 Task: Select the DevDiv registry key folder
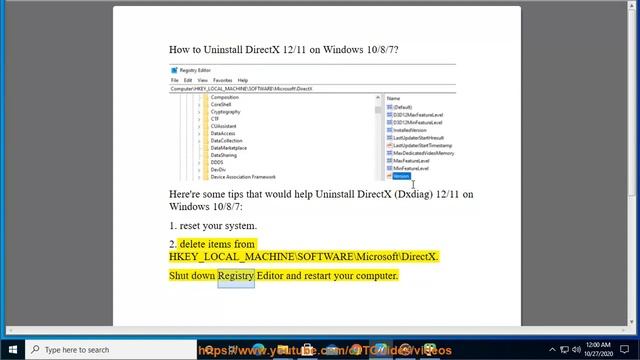tap(218, 170)
